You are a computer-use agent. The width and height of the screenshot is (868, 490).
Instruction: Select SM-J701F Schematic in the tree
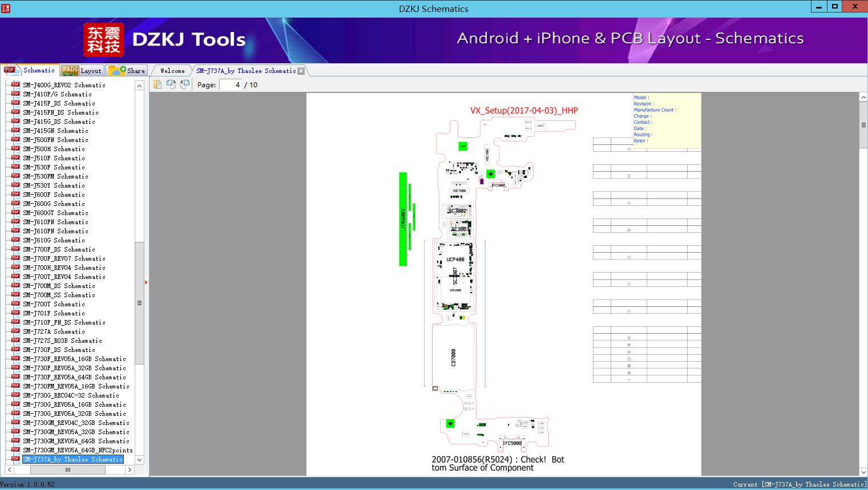[54, 313]
